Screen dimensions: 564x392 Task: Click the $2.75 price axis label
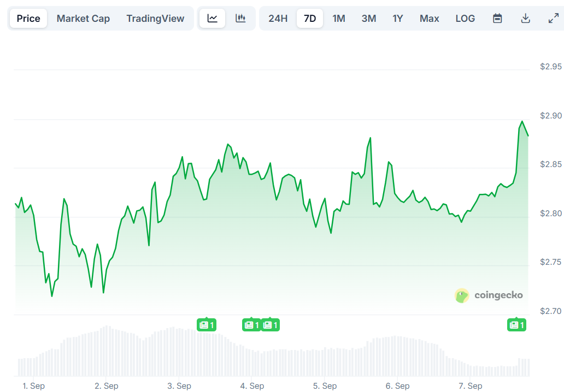(x=551, y=262)
